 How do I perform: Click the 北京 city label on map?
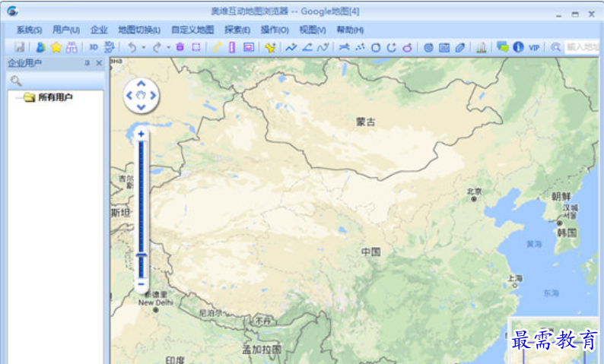point(474,191)
